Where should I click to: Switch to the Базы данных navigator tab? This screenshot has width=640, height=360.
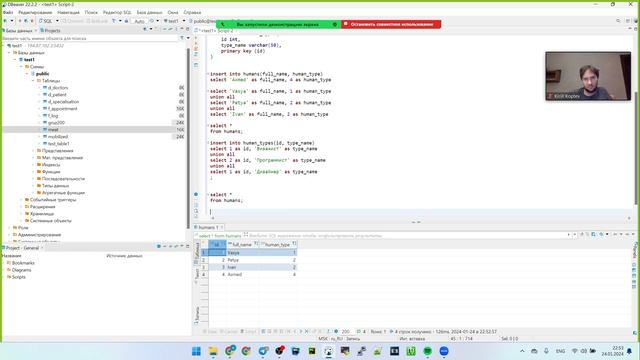(19, 31)
